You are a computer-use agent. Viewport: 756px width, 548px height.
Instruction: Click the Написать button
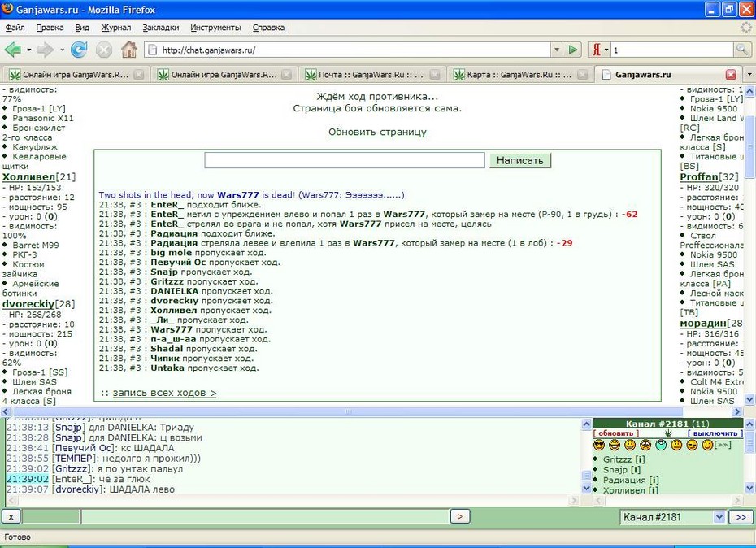(519, 161)
